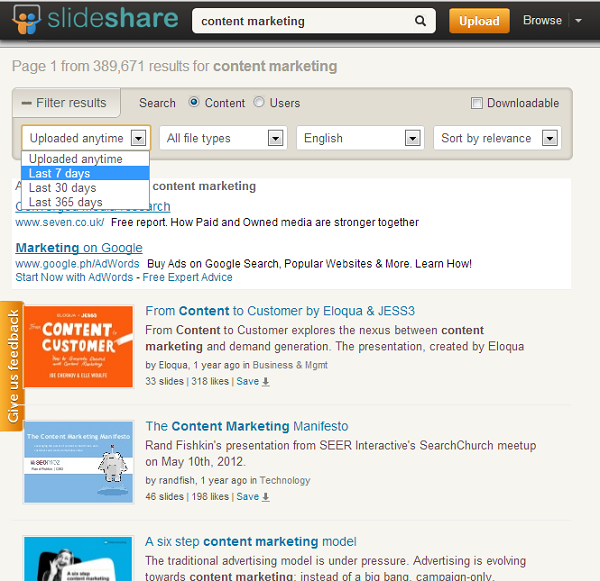
Task: Click the SlideShare logo icon
Action: click(x=26, y=19)
